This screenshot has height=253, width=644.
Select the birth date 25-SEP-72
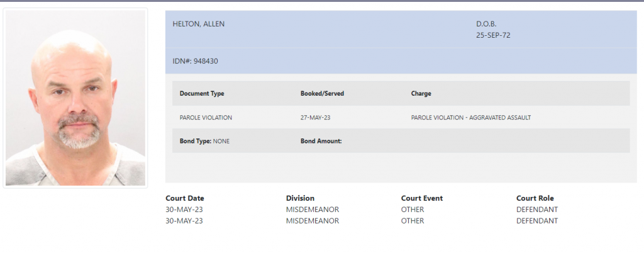click(493, 35)
